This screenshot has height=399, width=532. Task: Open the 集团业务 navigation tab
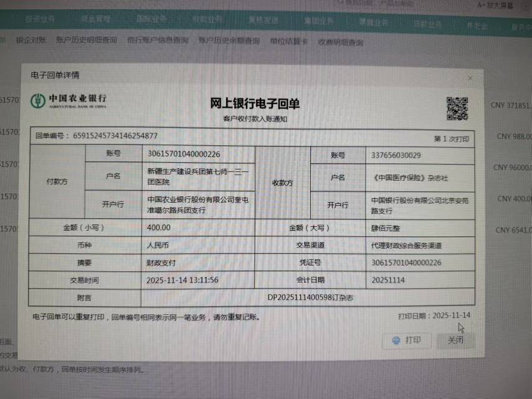(318, 21)
